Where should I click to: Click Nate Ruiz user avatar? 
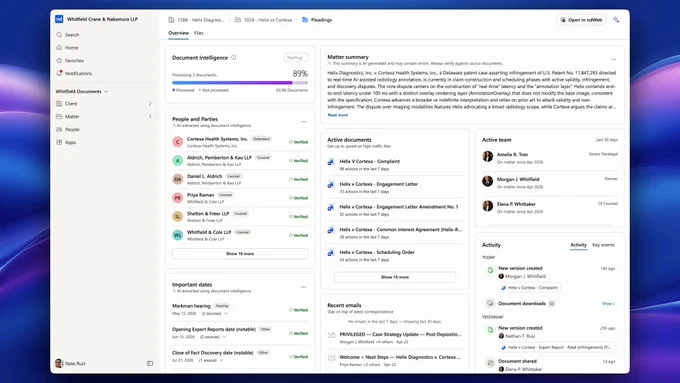pos(59,363)
